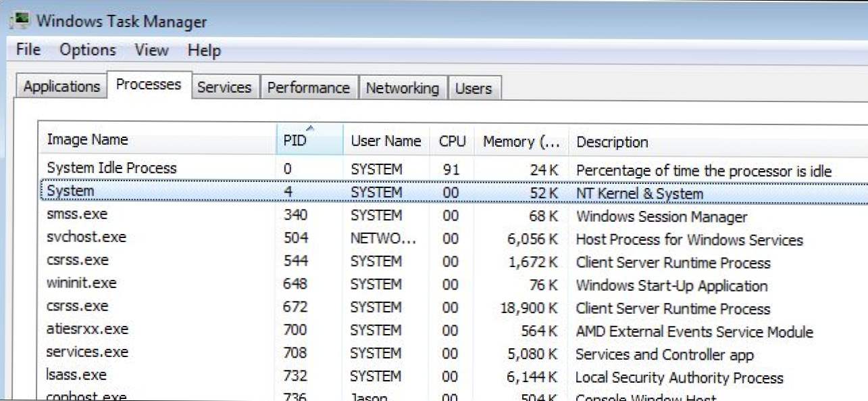Open the Options menu
The height and width of the screenshot is (401, 868).
click(x=87, y=50)
